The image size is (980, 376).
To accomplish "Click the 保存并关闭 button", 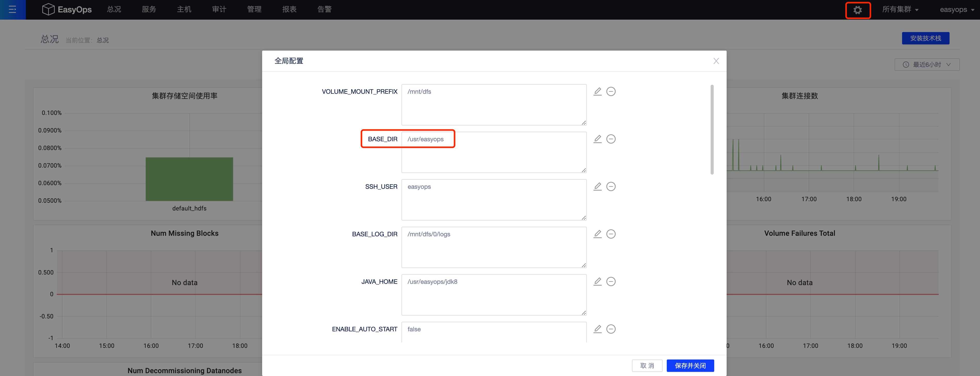I will pyautogui.click(x=690, y=365).
